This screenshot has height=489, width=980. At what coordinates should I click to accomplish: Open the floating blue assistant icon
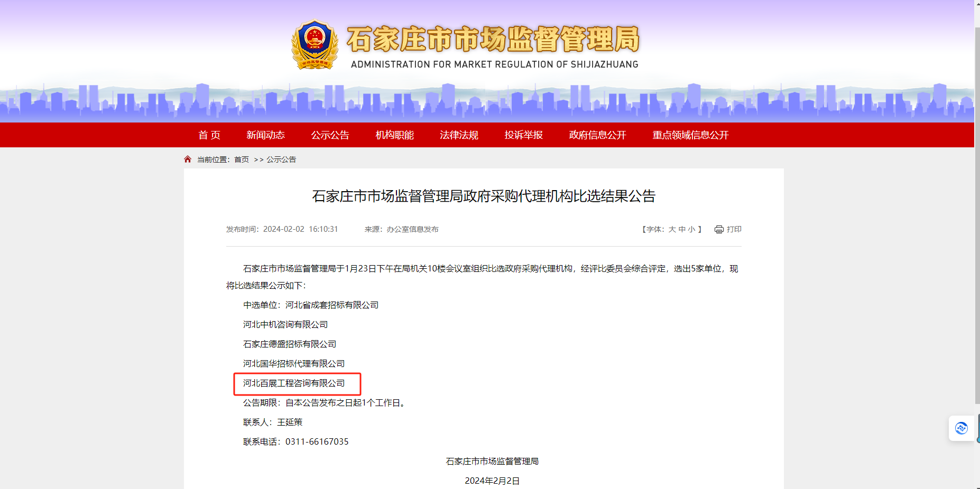[x=961, y=428]
